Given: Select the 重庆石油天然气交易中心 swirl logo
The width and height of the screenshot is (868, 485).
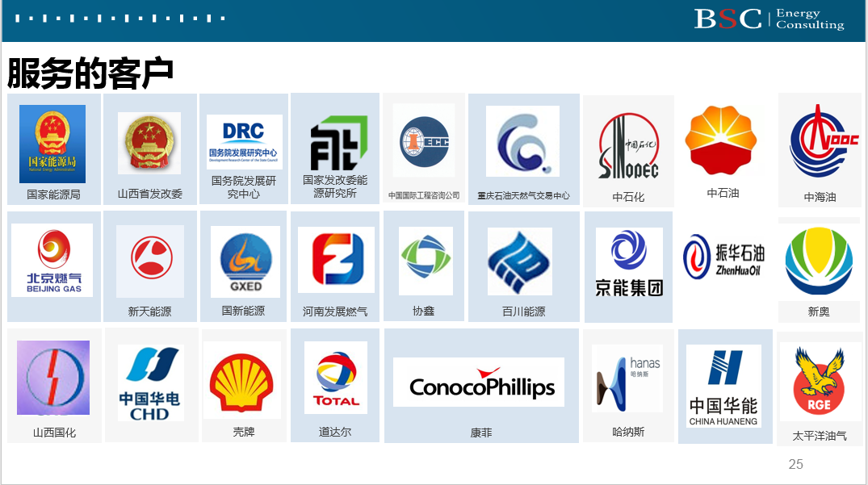Looking at the screenshot, I should pyautogui.click(x=522, y=141).
